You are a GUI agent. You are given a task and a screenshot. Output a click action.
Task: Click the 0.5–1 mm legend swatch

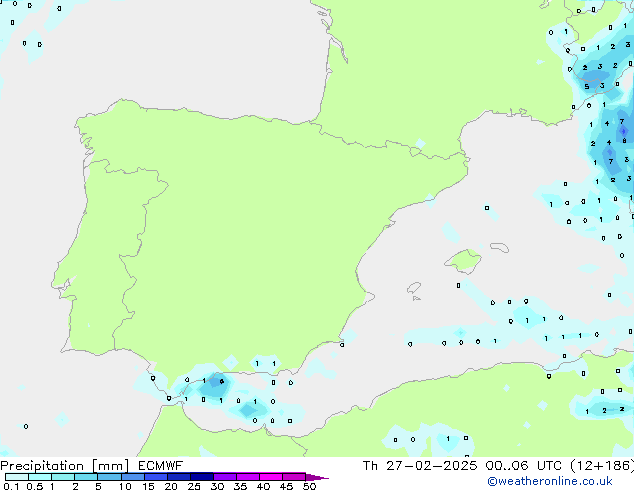click(40, 477)
